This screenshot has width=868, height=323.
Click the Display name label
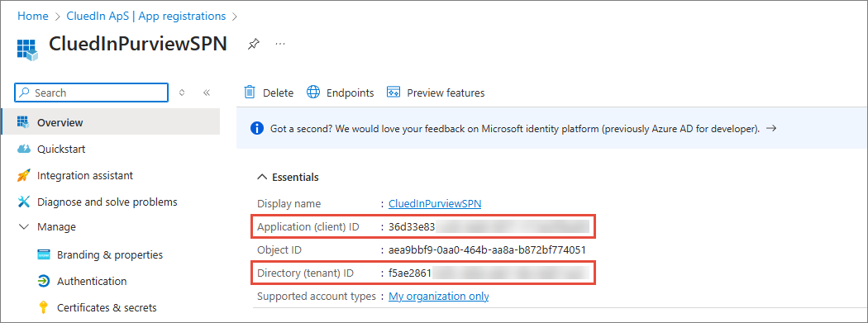pos(289,203)
